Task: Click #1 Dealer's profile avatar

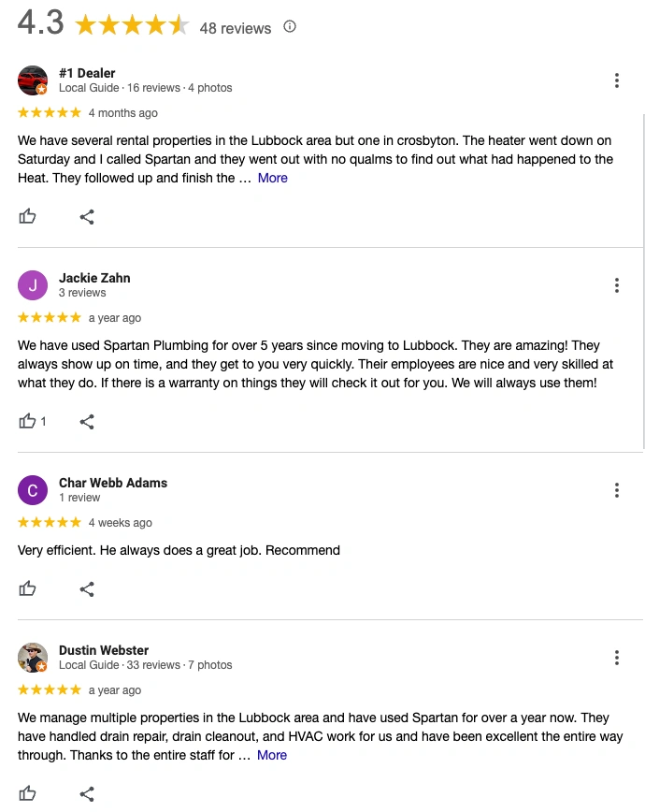Action: click(33, 80)
